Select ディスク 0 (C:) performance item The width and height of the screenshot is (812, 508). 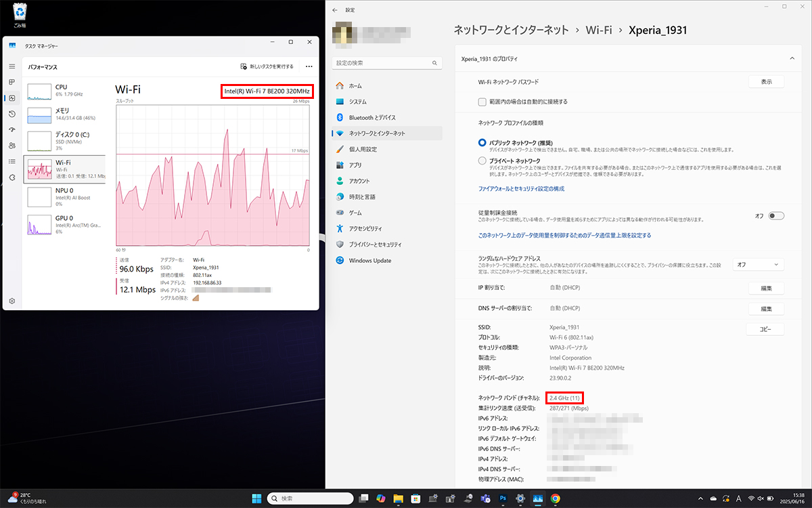coord(65,140)
